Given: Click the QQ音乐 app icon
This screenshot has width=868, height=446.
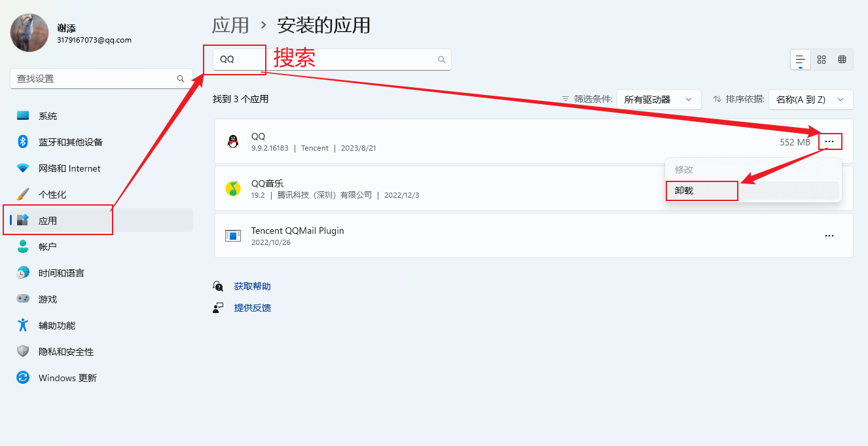Looking at the screenshot, I should [233, 189].
